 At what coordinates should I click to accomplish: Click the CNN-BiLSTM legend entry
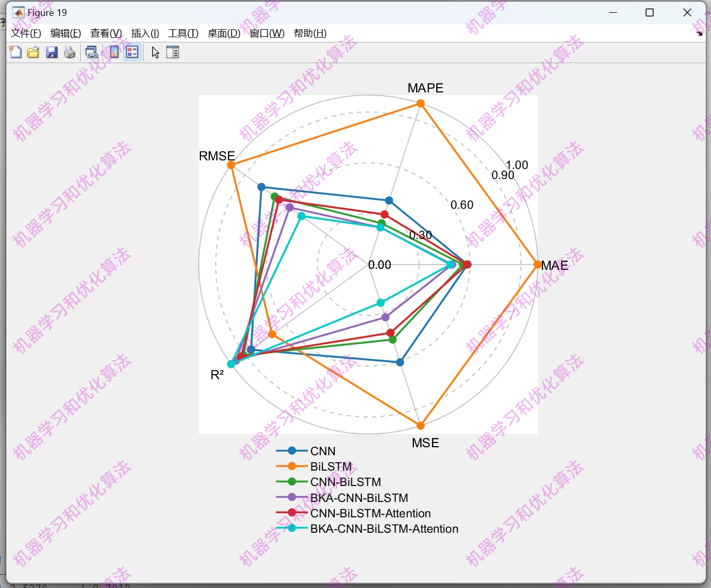click(329, 482)
